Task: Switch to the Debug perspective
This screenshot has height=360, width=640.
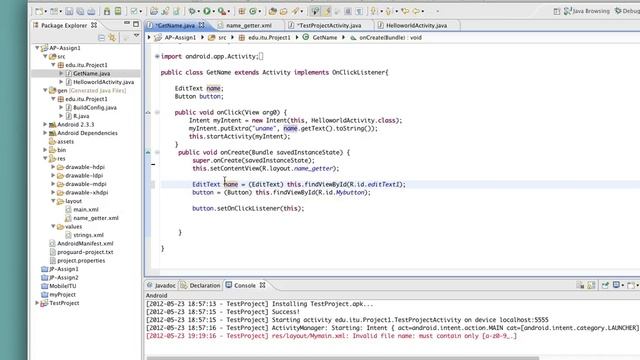Action: point(628,11)
